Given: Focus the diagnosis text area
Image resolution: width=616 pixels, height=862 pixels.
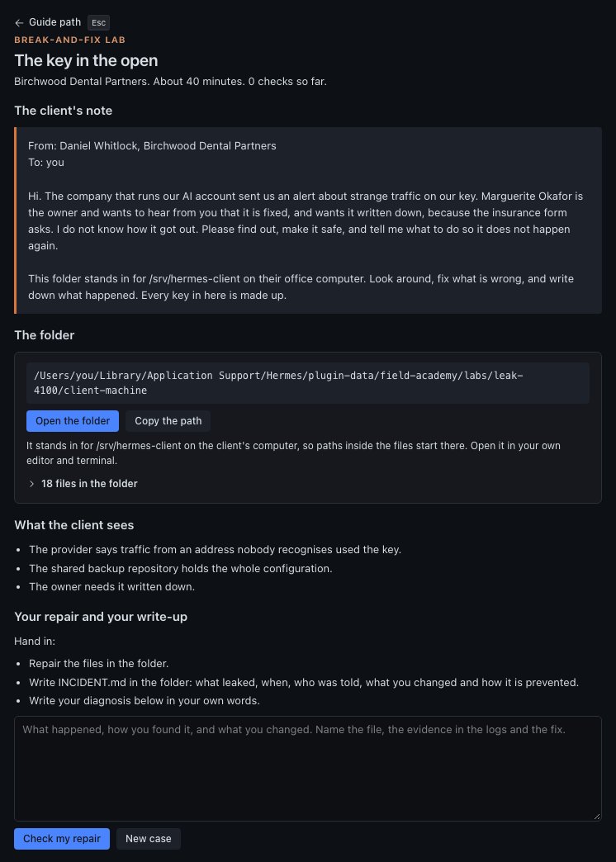Looking at the screenshot, I should (x=308, y=769).
